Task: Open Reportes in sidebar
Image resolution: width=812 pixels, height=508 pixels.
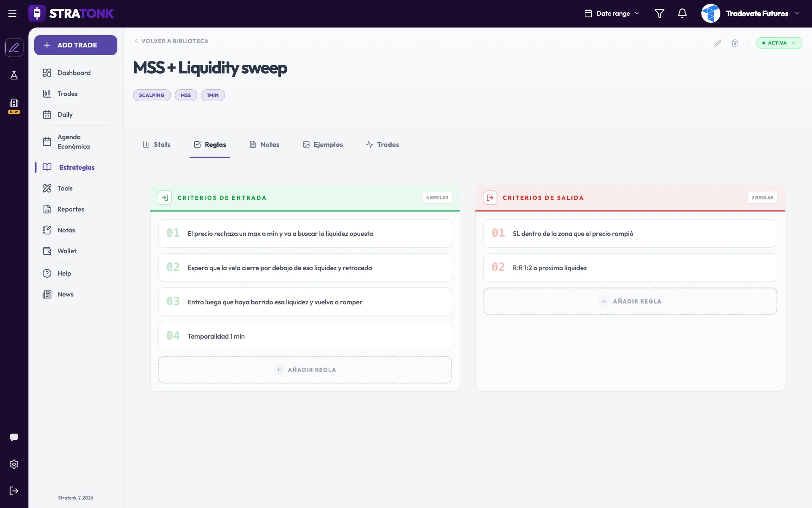Action: tap(63, 209)
